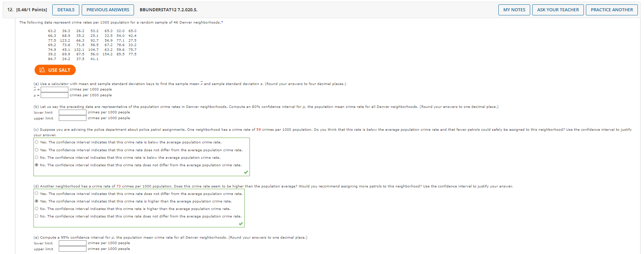
Task: Click the 95% interval upper limit field
Action: point(72,249)
